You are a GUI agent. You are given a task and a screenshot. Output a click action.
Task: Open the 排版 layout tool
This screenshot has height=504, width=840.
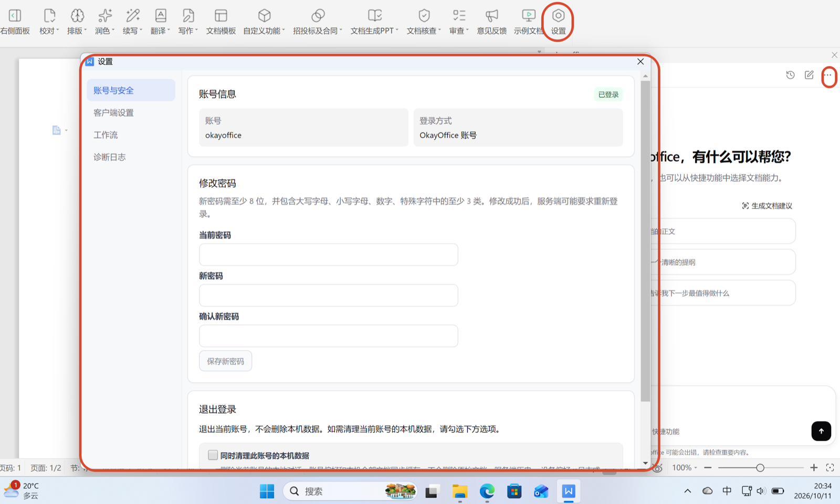(77, 22)
